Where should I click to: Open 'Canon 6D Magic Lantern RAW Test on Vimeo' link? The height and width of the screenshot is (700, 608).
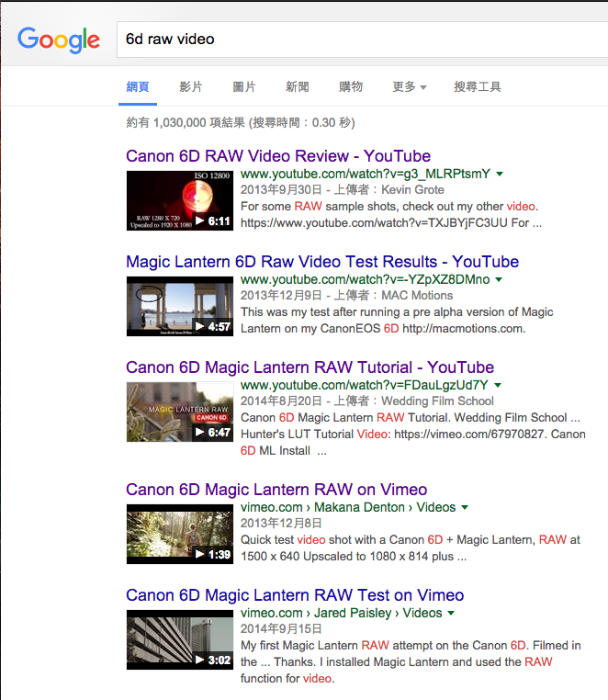295,595
